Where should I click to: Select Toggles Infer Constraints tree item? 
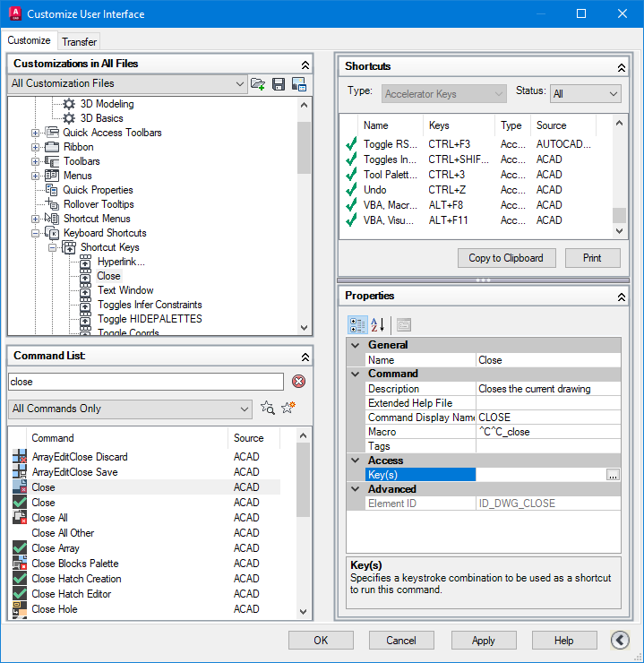[150, 305]
